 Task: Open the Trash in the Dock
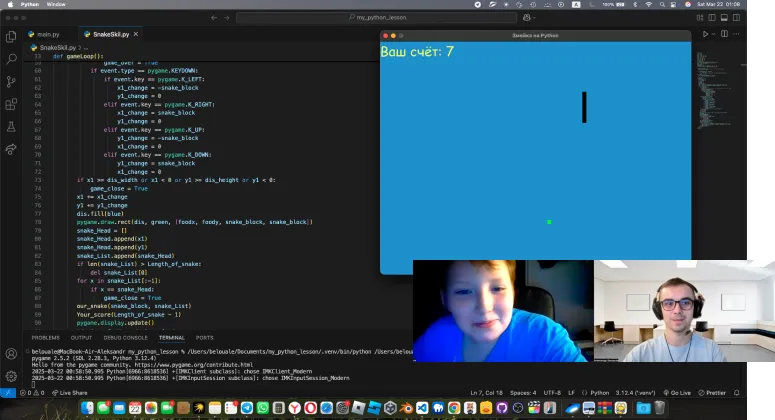659,408
